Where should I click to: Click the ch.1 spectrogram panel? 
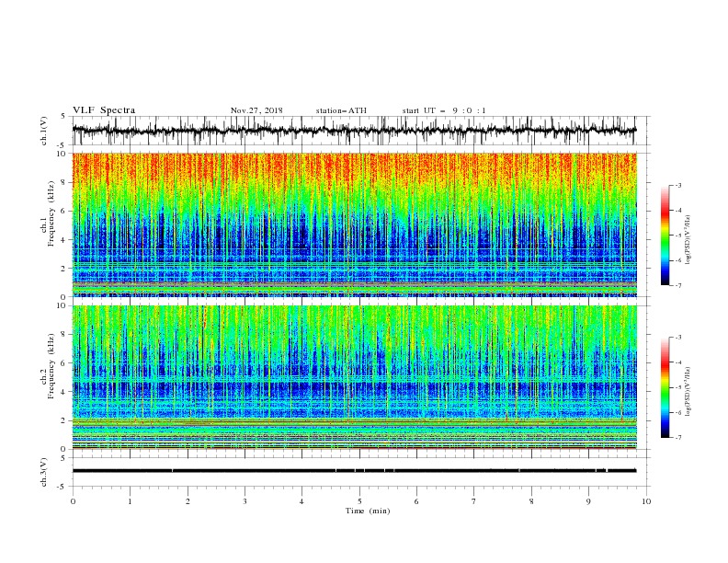(354, 224)
